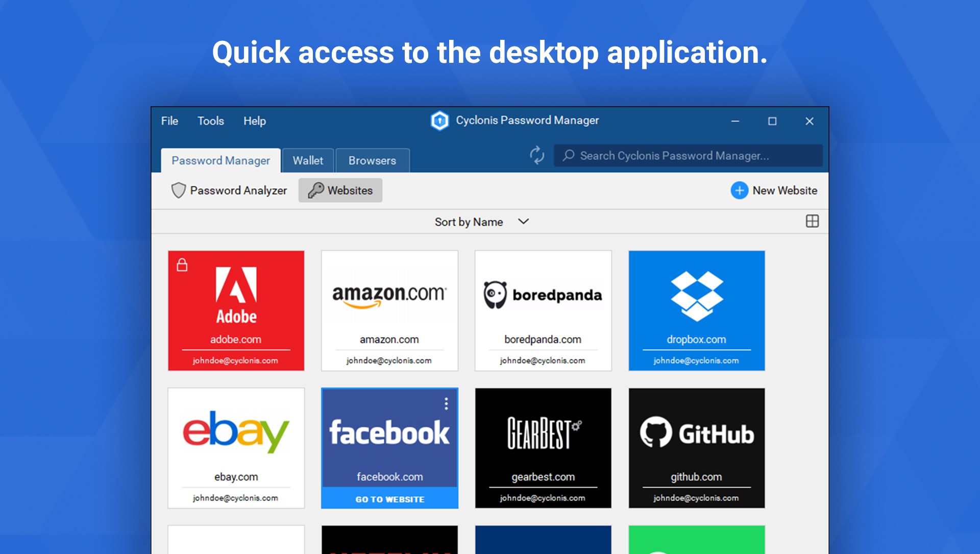Screen dimensions: 980x554
Task: Select the amazon.com website tile
Action: [389, 310]
